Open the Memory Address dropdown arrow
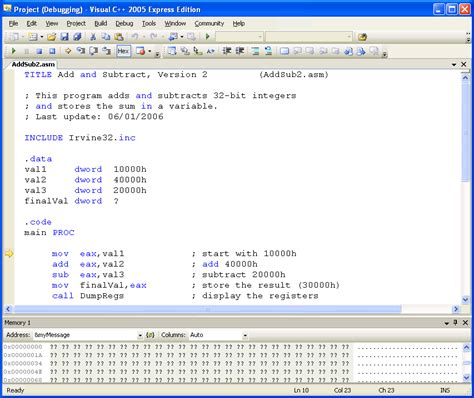This screenshot has height=398, width=474. point(140,335)
